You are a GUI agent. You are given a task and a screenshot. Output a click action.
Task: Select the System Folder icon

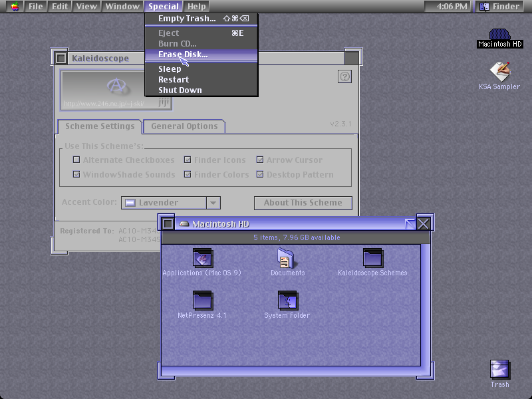(x=288, y=301)
